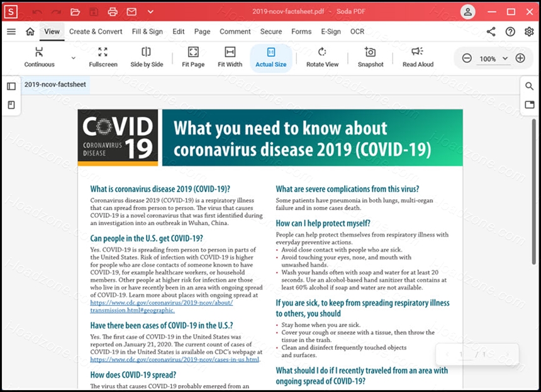Open the Comment tab
This screenshot has height=392, width=541.
(235, 31)
